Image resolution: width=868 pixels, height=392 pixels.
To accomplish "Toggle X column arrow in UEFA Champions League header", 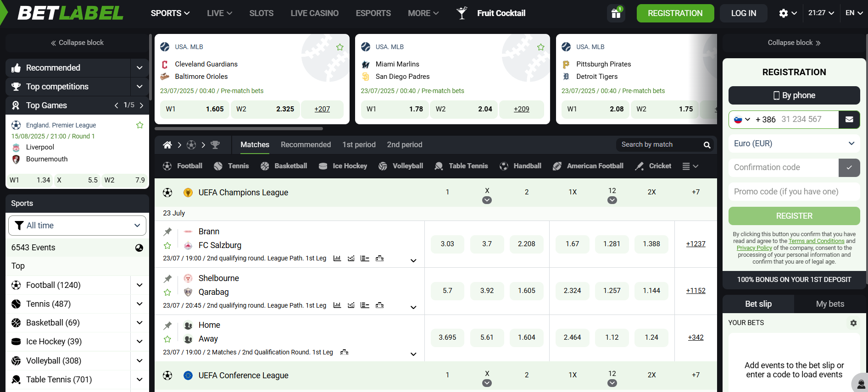I will point(487,200).
